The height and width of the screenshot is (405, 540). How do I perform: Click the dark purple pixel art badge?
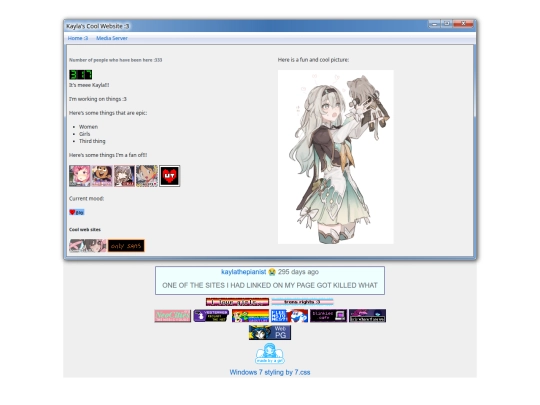point(367,316)
